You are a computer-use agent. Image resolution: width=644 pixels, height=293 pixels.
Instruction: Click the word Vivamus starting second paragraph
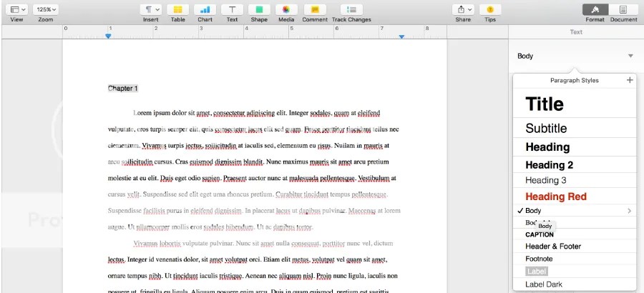[146, 244]
